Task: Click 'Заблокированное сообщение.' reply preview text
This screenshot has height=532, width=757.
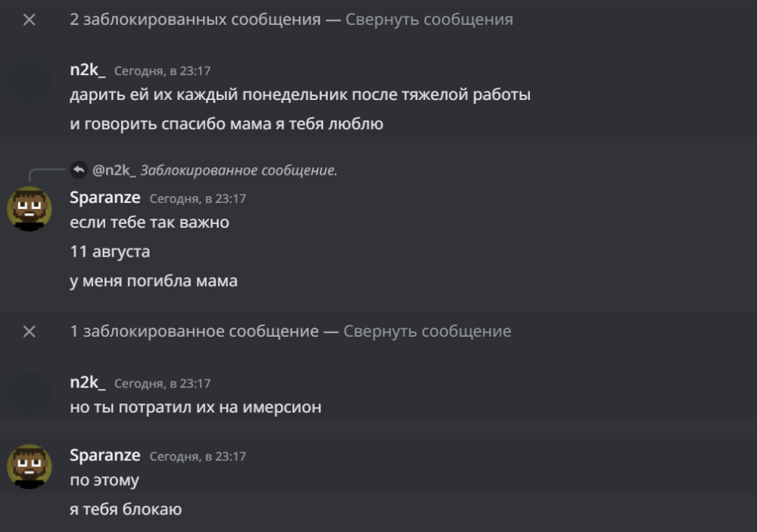Action: pos(239,170)
